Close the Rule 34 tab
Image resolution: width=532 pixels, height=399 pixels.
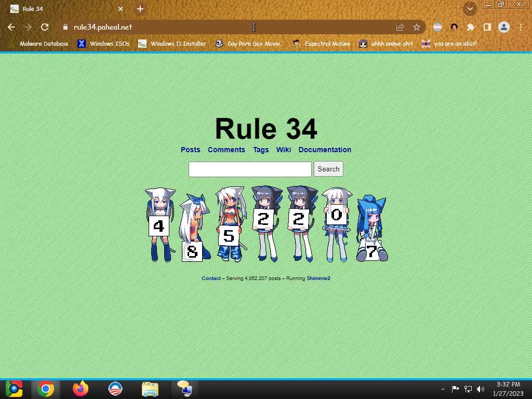point(121,9)
